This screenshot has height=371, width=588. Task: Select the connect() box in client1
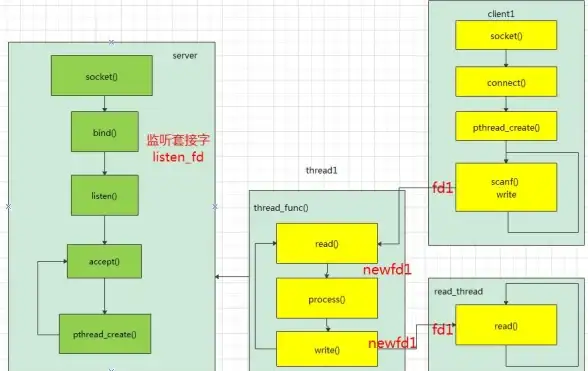tap(506, 82)
